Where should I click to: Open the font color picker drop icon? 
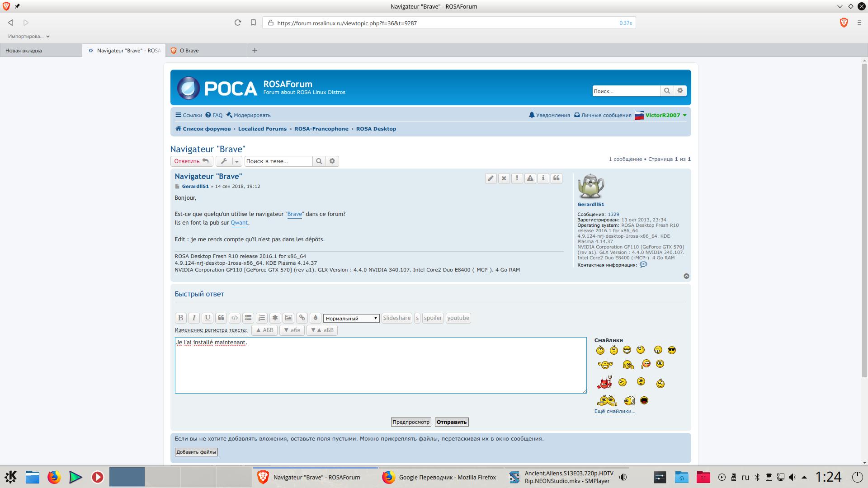click(316, 318)
